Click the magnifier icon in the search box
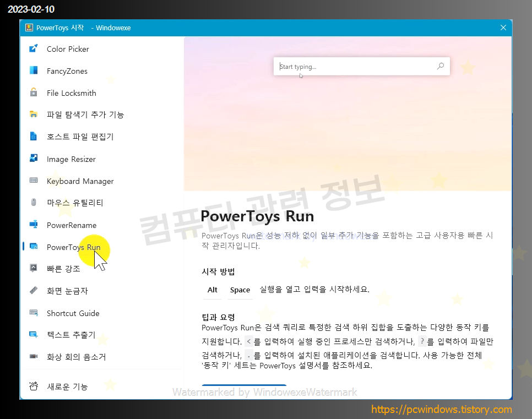532x419 pixels. [x=441, y=66]
